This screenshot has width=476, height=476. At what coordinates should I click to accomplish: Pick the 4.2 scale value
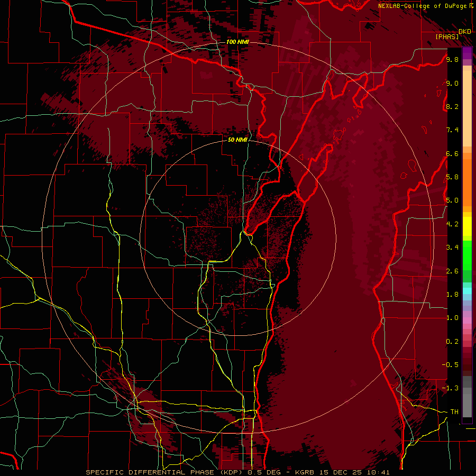452,224
